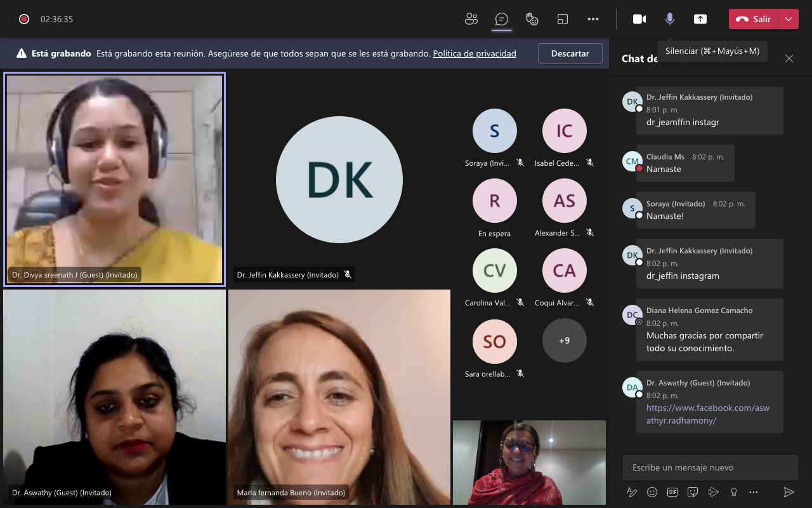
Task: Open more actions menu in meeting toolbar
Action: 593,19
